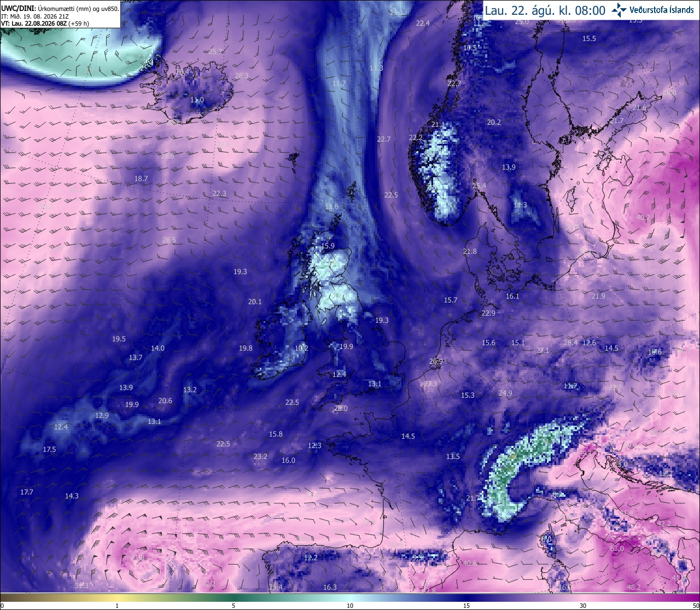Screen dimensions: 700x610
Task: Click the 15.9 value label over Scotland
Action: 328,246
